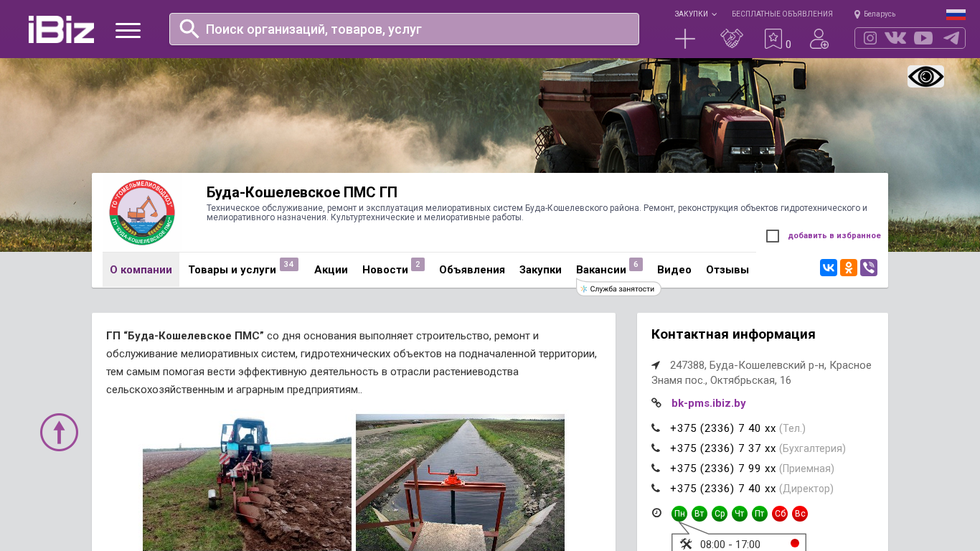This screenshot has height=551, width=980.
Task: Click the plus add icon in header
Action: [x=685, y=39]
